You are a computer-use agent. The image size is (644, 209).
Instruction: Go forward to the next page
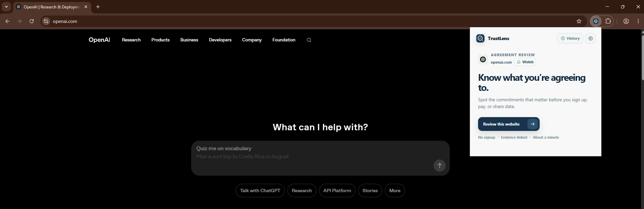[20, 21]
